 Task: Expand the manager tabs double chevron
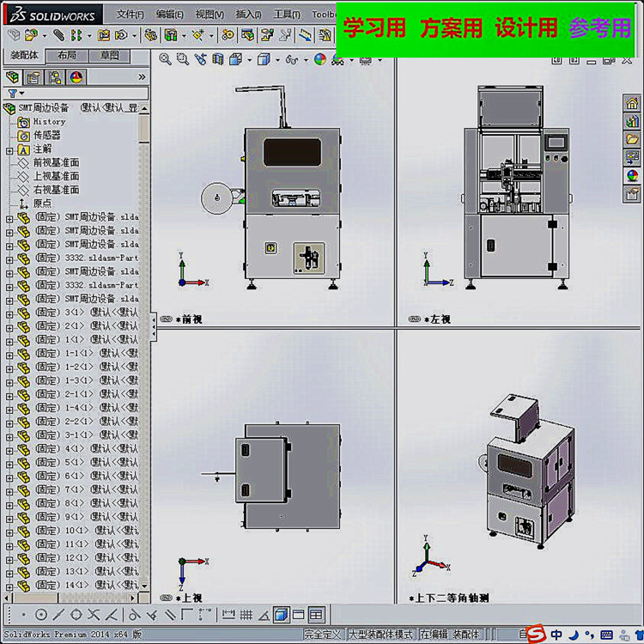[x=142, y=77]
